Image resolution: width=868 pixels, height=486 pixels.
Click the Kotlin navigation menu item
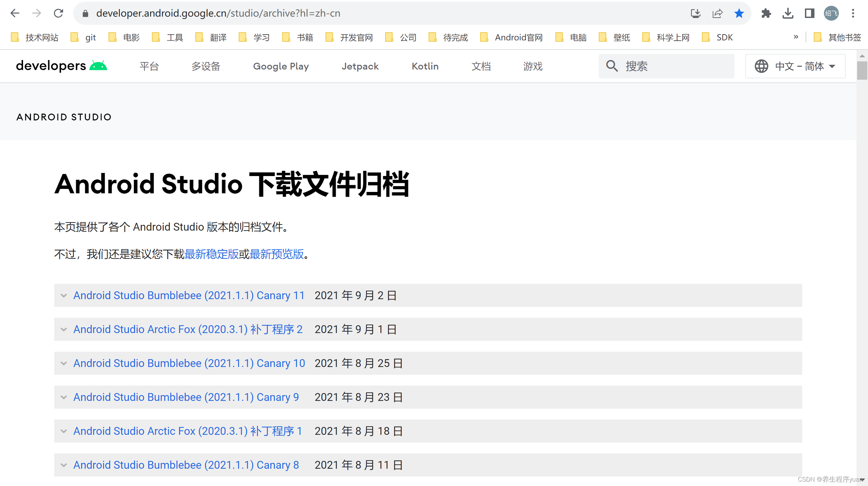click(x=425, y=66)
